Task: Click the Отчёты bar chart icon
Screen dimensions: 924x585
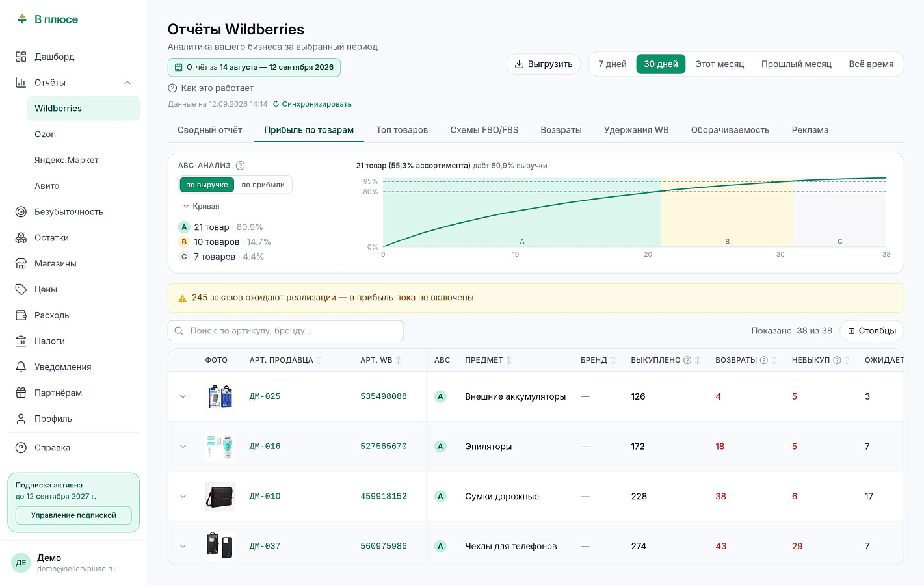Action: [x=21, y=83]
